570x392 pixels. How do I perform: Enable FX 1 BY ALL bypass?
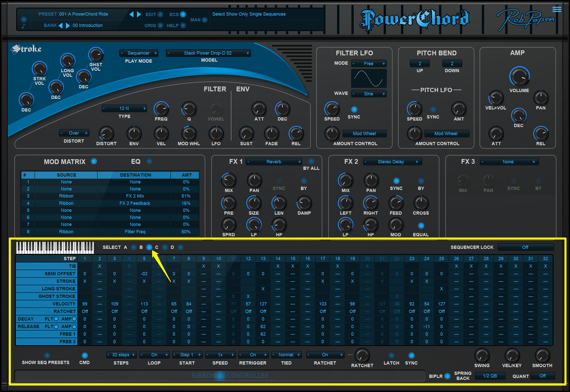[311, 161]
